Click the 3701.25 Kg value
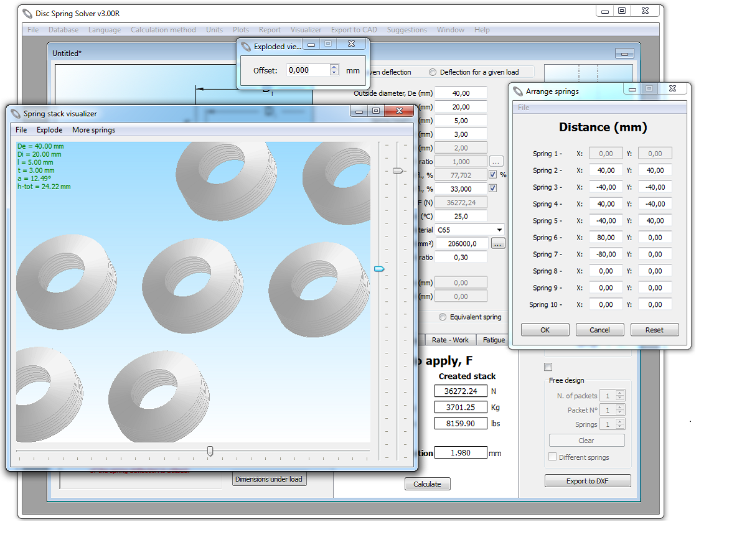Viewport: 747px width, 560px height. pos(461,408)
